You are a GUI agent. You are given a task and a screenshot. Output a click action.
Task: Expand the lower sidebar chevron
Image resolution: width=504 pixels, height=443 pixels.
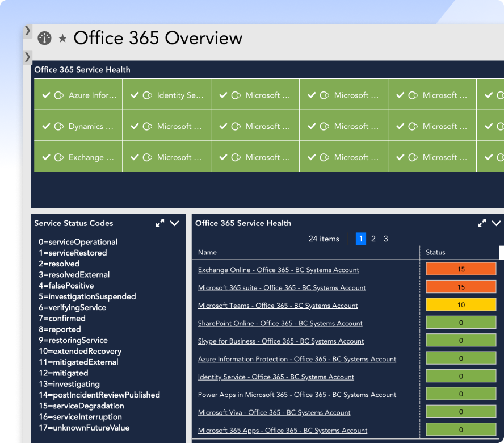coord(28,57)
